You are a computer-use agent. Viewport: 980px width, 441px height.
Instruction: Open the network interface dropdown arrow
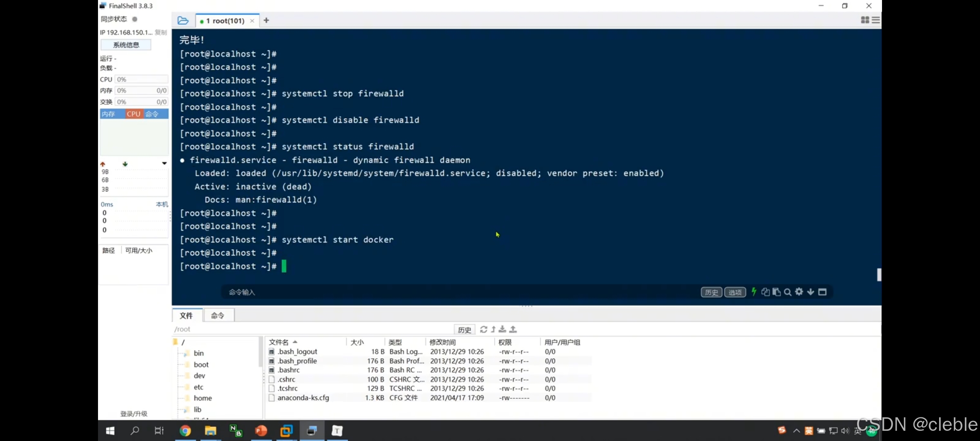[x=164, y=163]
